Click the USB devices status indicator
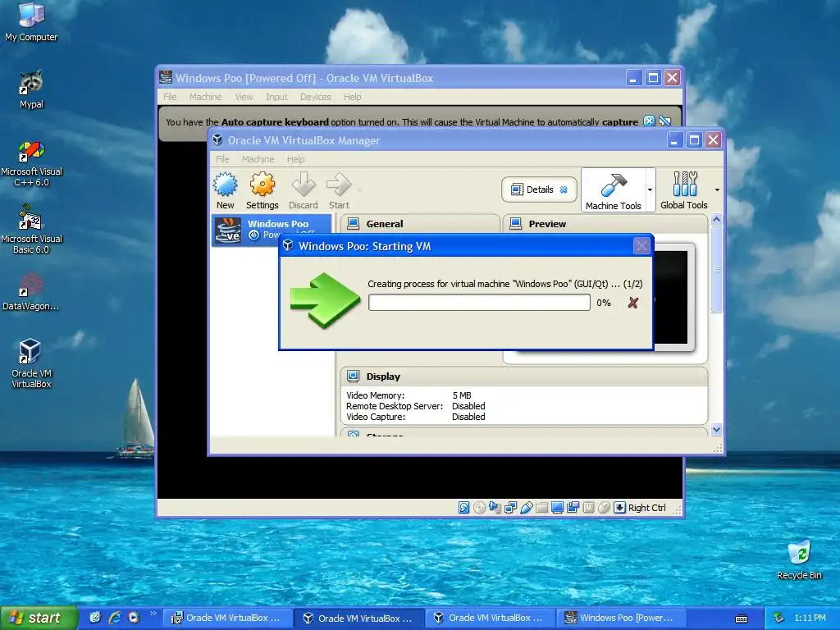This screenshot has width=840, height=630. (x=526, y=507)
